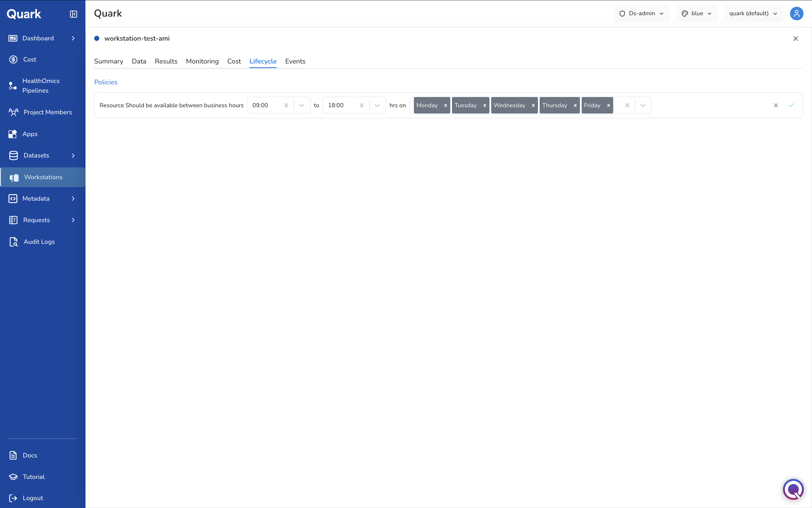812x508 pixels.
Task: Switch to the workstation Cost tab
Action: 234,61
